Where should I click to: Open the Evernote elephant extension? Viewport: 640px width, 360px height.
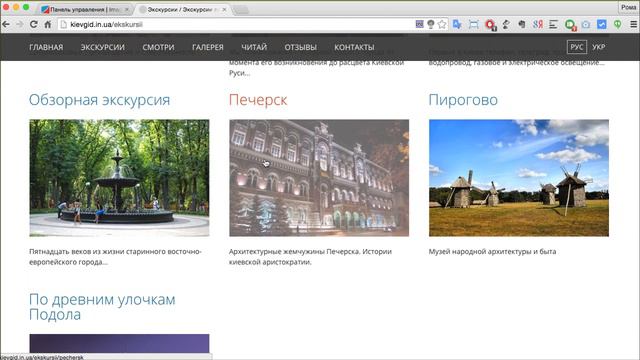click(522, 24)
